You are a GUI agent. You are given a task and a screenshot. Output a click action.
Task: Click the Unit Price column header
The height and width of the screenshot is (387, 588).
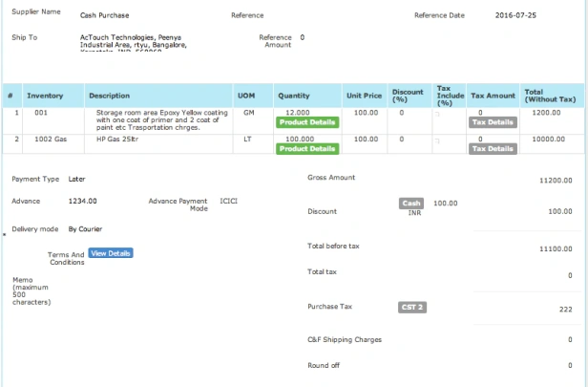point(364,96)
